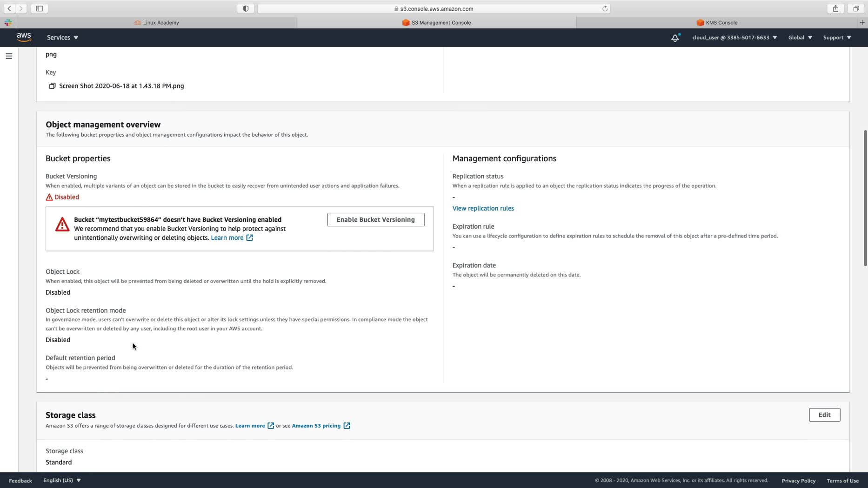
Task: Switch to the KMS Console tab
Action: pyautogui.click(x=717, y=22)
